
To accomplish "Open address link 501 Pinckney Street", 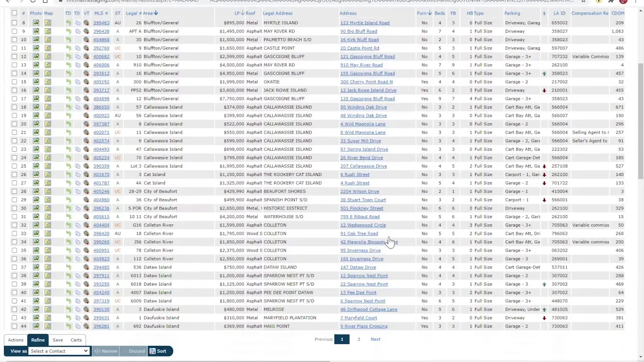I will pyautogui.click(x=362, y=208).
